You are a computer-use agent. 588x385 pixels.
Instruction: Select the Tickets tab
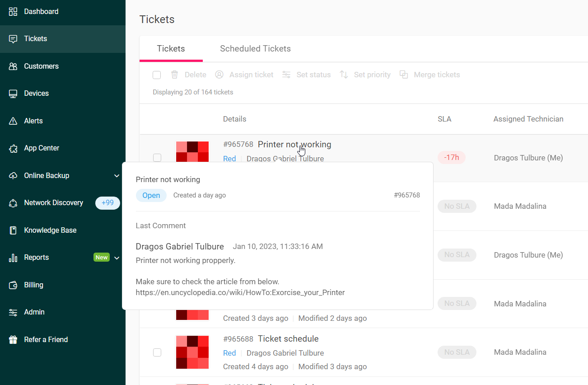171,49
